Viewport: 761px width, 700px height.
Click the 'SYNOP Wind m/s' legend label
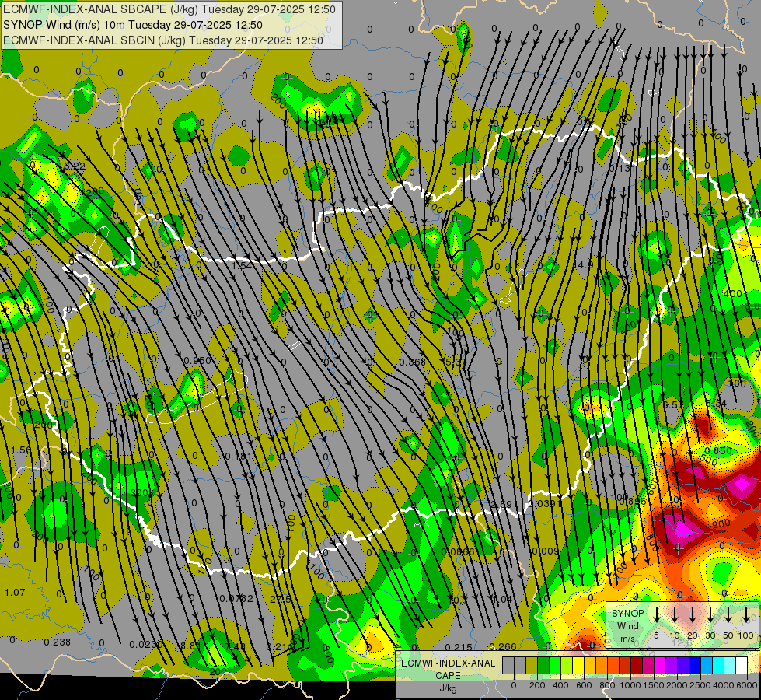(x=627, y=625)
